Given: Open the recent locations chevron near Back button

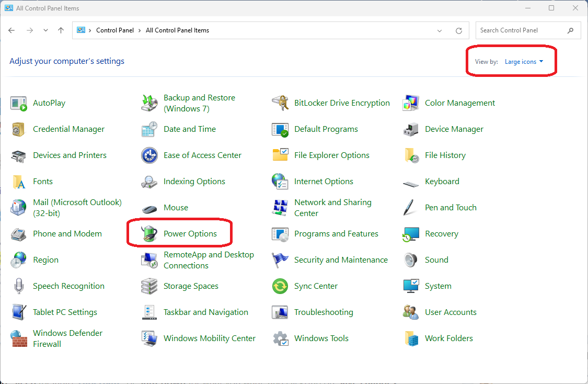Looking at the screenshot, I should pos(45,30).
